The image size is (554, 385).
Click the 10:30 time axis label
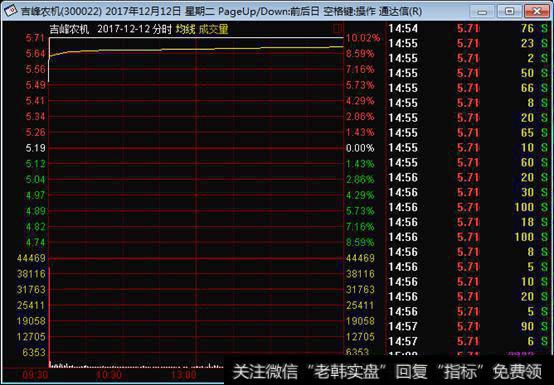coord(109,374)
